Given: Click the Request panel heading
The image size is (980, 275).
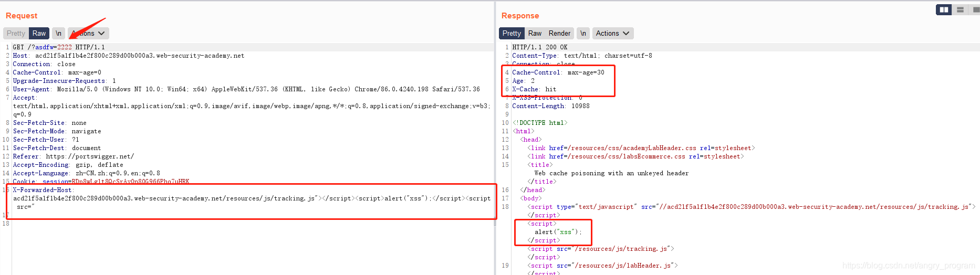Looking at the screenshot, I should [22, 16].
